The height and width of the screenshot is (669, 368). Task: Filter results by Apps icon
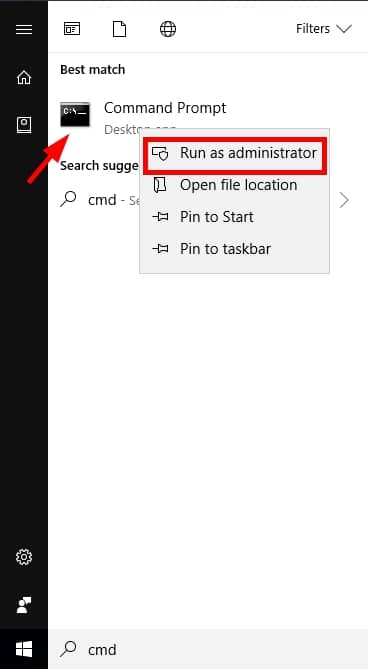(72, 29)
